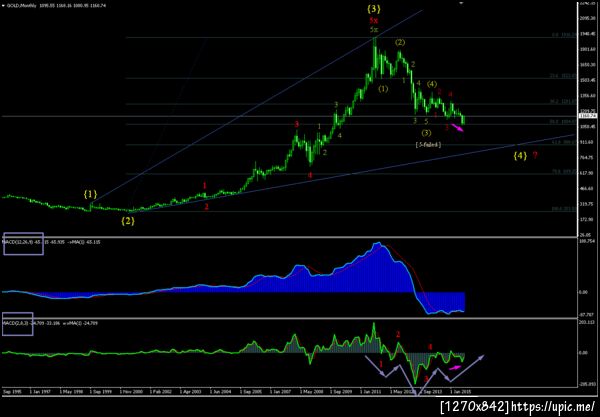Click the 764.75 price axis label
The image size is (600, 417).
[x=588, y=157]
